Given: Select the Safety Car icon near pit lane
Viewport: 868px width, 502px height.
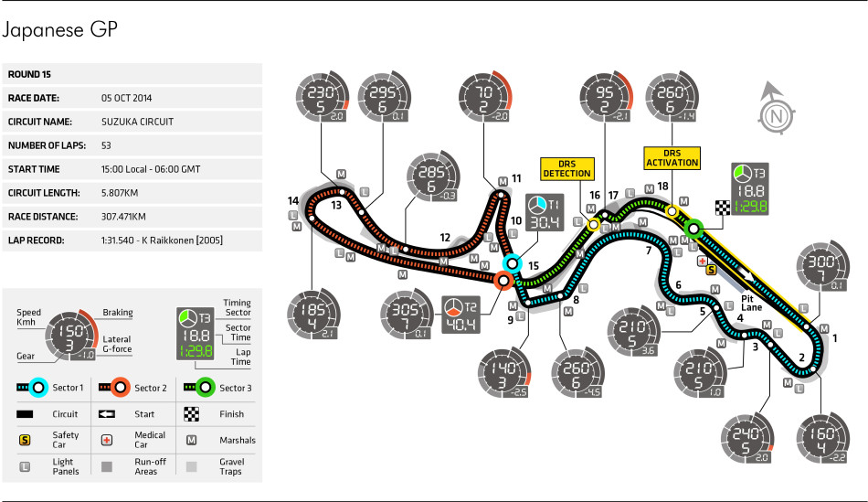Looking at the screenshot, I should [x=712, y=270].
